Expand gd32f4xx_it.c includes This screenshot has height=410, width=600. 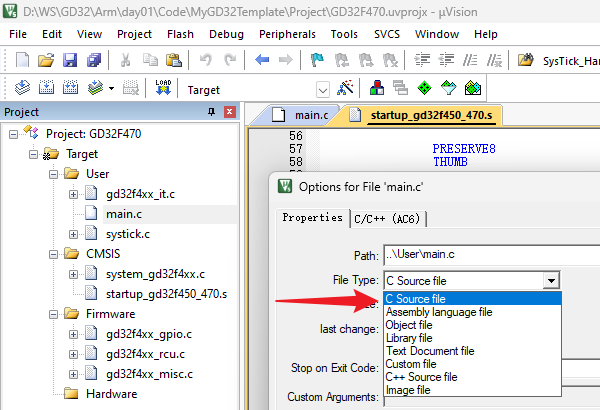coord(73,194)
